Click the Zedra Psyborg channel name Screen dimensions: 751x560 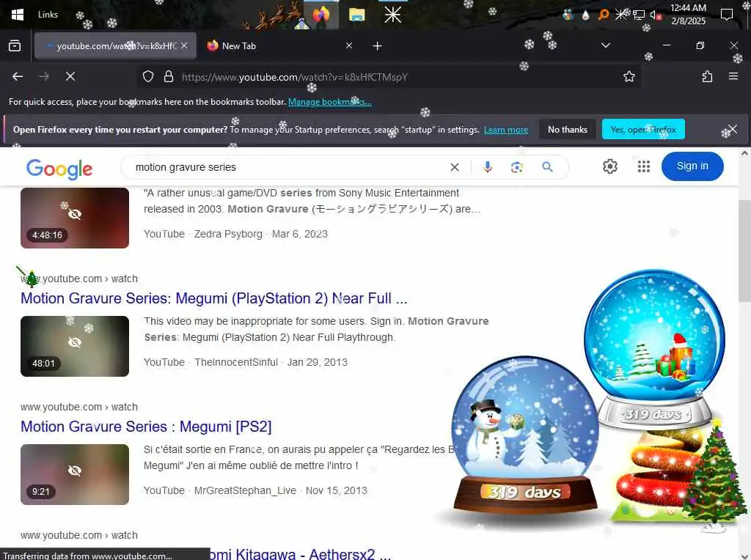228,234
